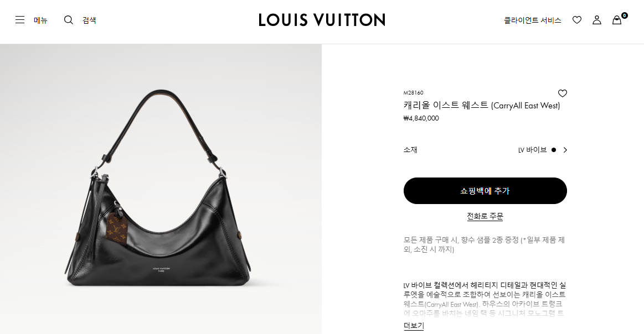Select the 검색 text label
This screenshot has width=644, height=334.
point(89,20)
